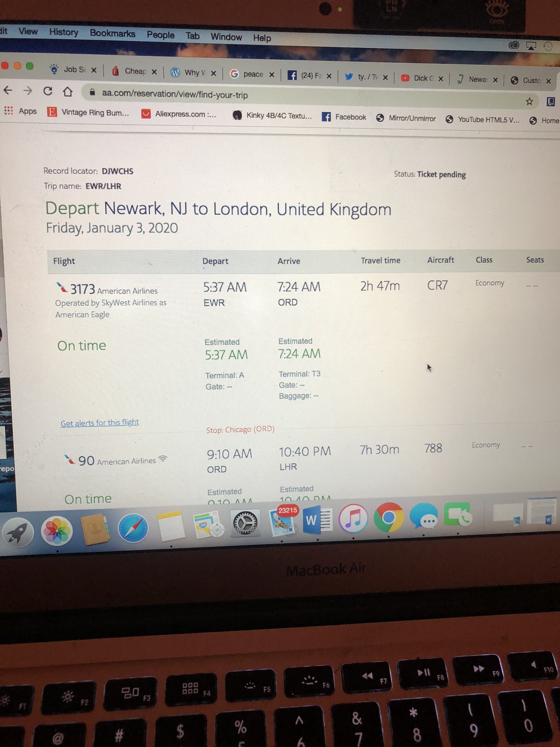This screenshot has width=560, height=747.
Task: Open Photos app from the dock
Action: [57, 531]
